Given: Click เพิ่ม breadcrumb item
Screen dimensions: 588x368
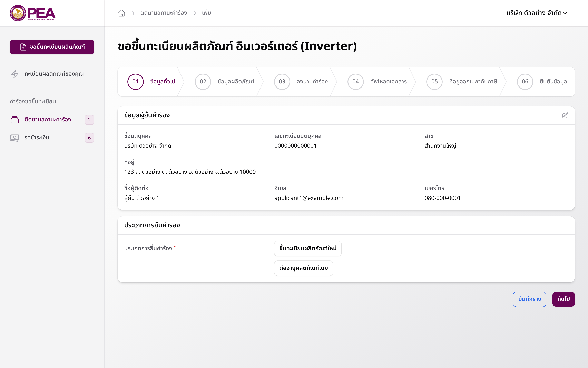Looking at the screenshot, I should point(207,13).
